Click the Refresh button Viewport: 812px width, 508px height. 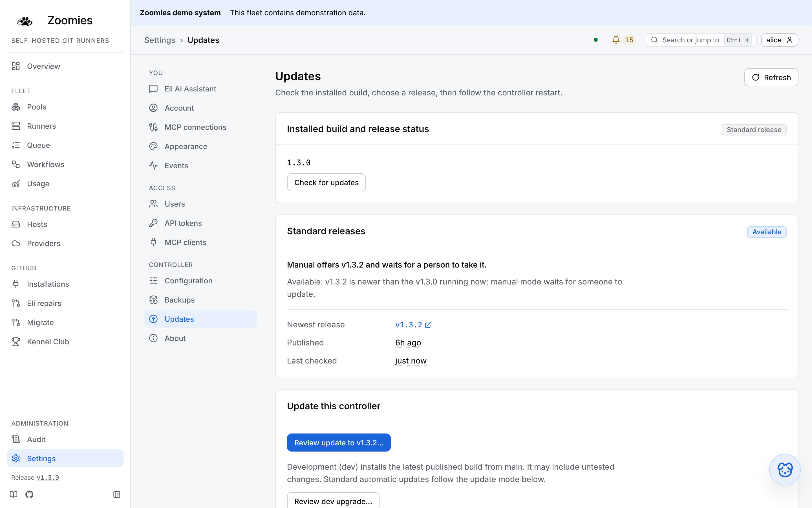tap(771, 77)
